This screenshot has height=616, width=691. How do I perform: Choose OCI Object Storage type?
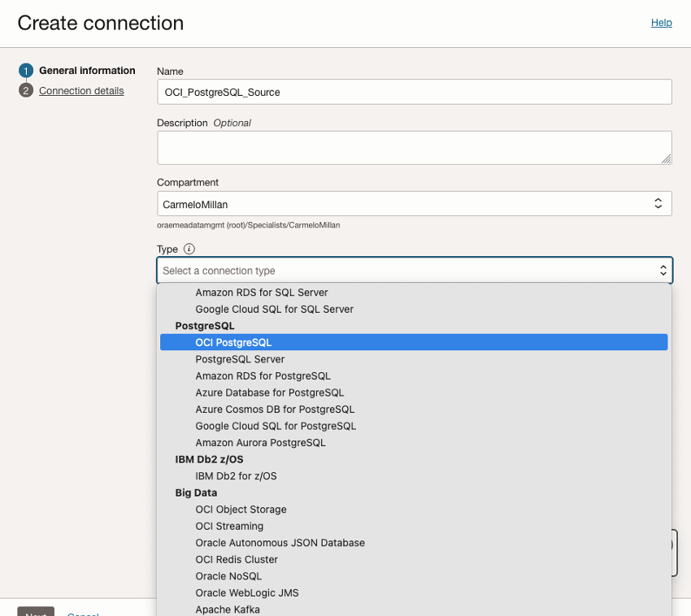[241, 510]
